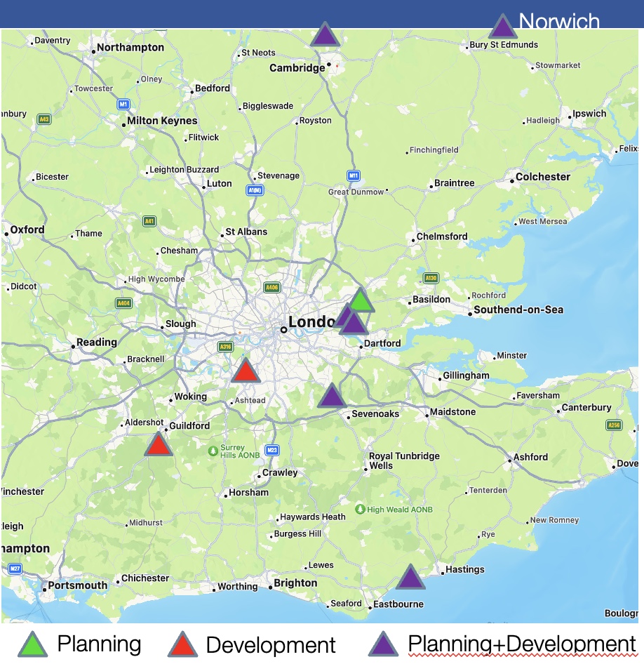Select the purple triangle marker near Sevenoaks

tap(331, 397)
